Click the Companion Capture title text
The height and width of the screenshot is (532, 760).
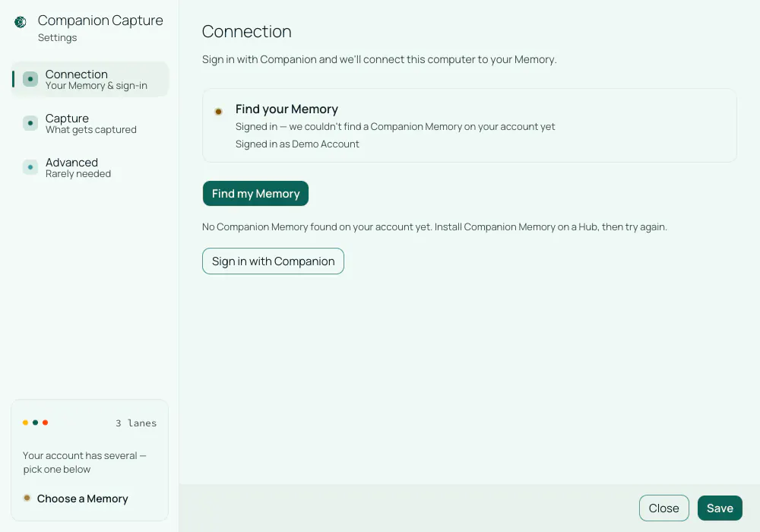tap(100, 21)
